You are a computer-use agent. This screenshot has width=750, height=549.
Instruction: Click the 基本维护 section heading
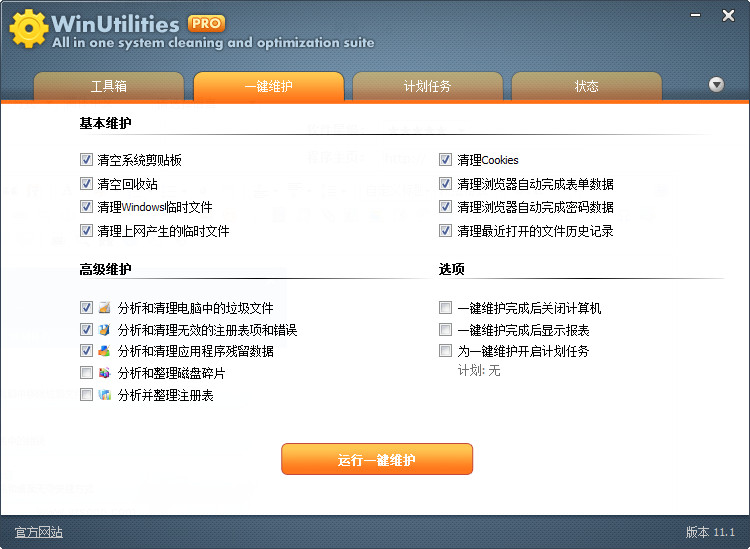tap(105, 123)
